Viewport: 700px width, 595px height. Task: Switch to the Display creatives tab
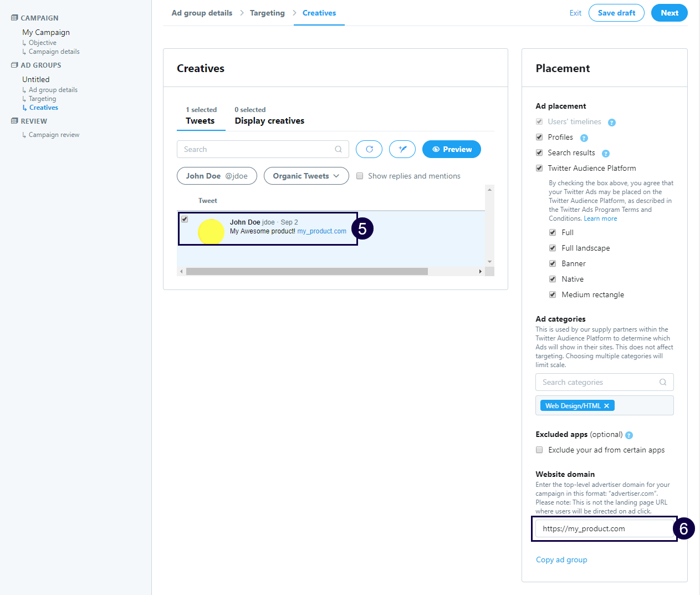tap(269, 120)
